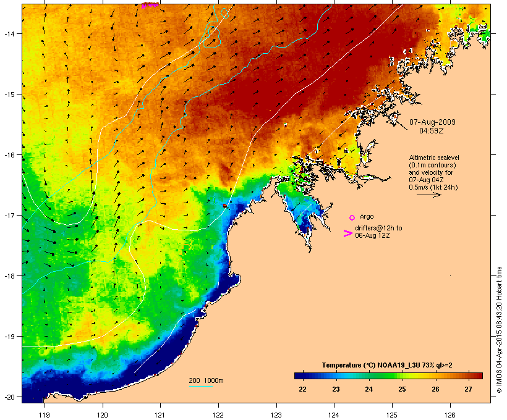Click the '0.5m/s (1kt 24h)' label
Image resolution: width=507 pixels, height=420 pixels.
433,187
